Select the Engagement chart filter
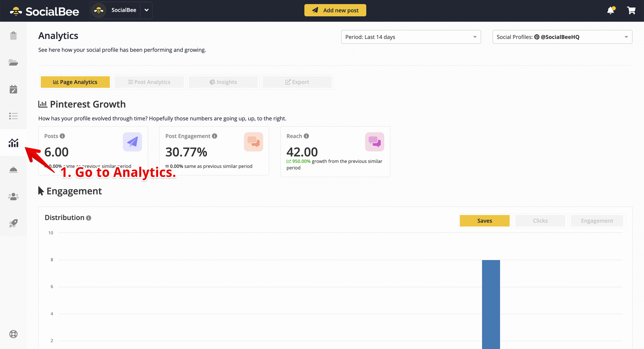 point(597,221)
